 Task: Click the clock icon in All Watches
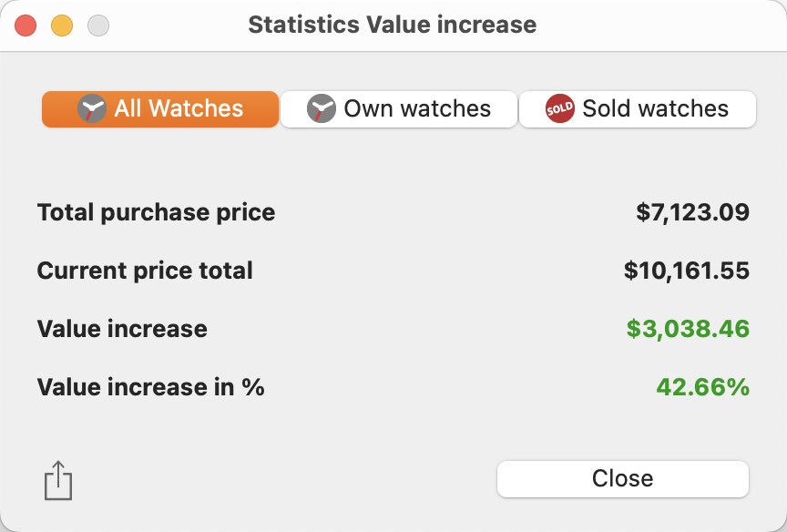click(x=92, y=108)
